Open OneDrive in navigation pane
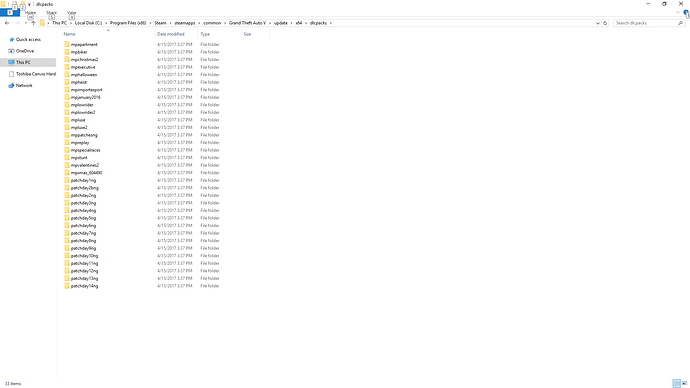This screenshot has width=690, height=388. coord(25,51)
